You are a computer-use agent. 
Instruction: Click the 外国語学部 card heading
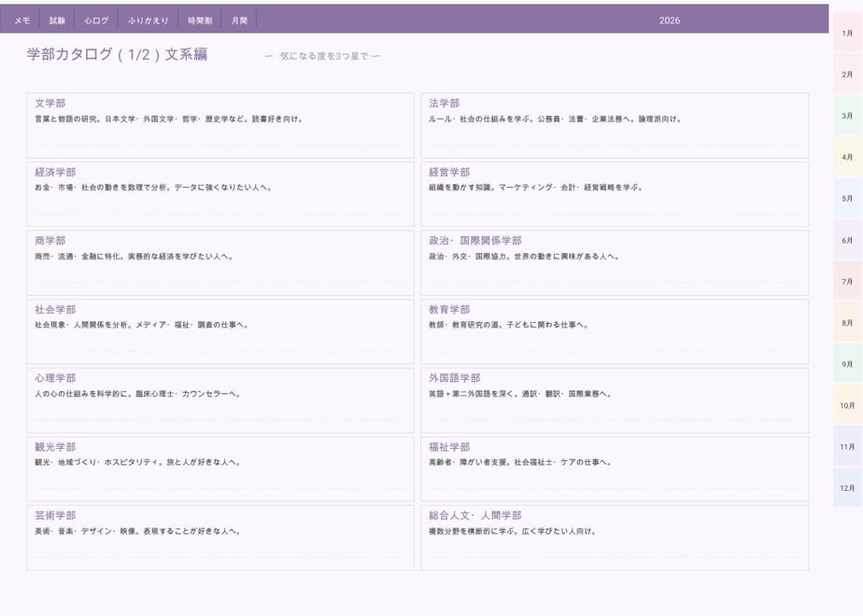click(x=455, y=378)
